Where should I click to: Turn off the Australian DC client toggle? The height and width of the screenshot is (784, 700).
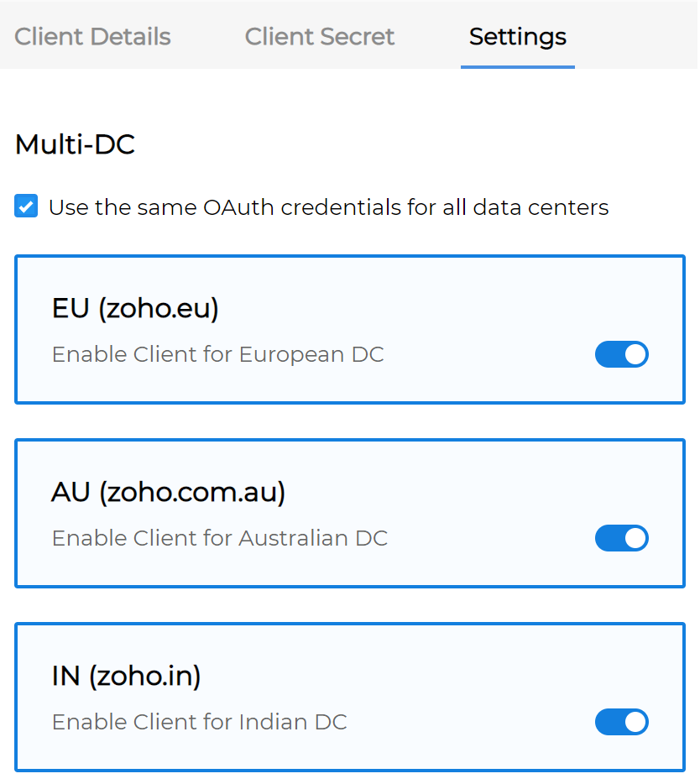[622, 538]
